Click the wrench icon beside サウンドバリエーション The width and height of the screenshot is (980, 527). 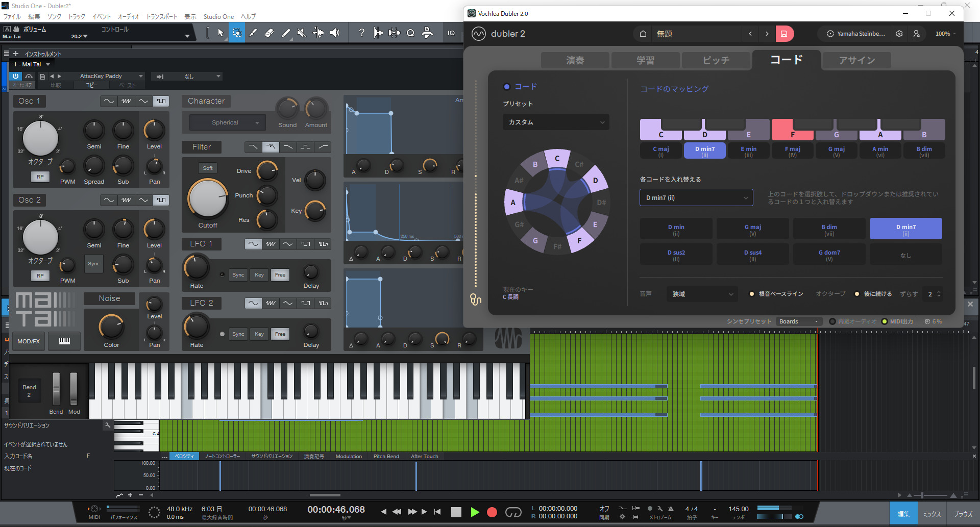click(x=107, y=425)
